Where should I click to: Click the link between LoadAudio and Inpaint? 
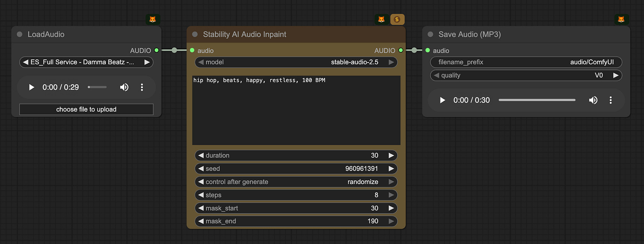[174, 50]
